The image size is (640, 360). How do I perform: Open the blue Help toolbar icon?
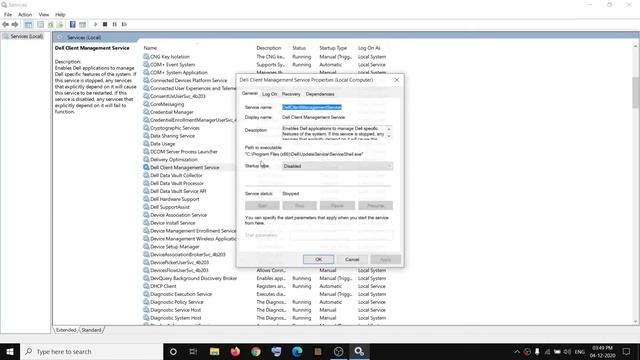73,24
